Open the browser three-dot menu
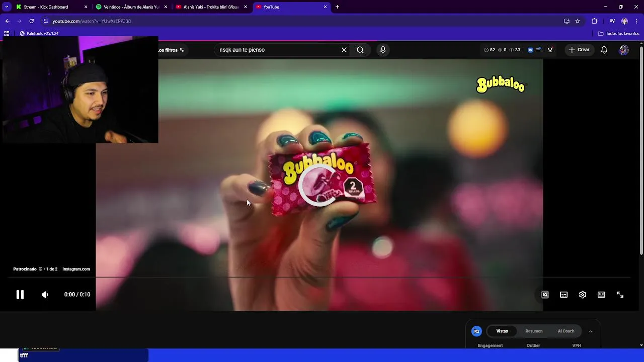The image size is (644, 362). [636, 21]
